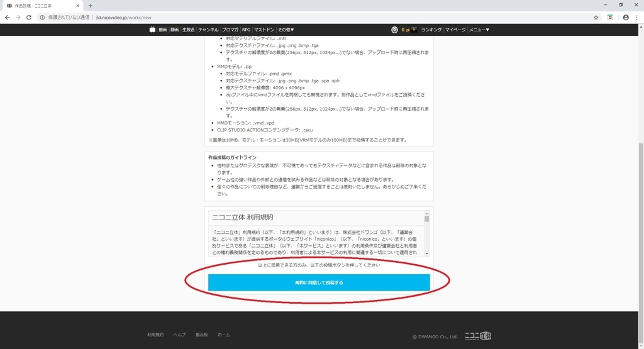Open the ヘルプ footer link
Viewport: 644px width, 349px height.
(179, 335)
